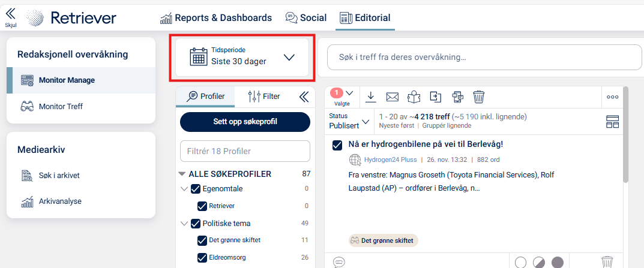644x268 pixels.
Task: Toggle the layout view icon
Action: tap(612, 122)
